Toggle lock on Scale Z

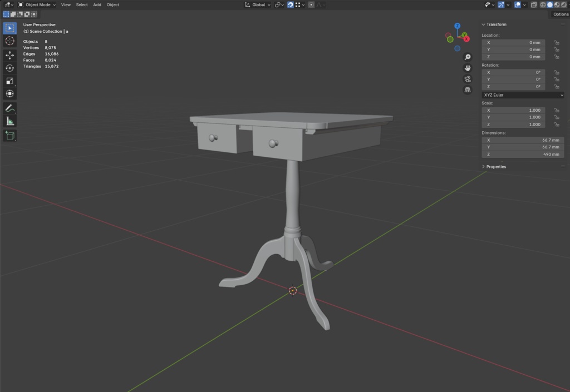(557, 124)
